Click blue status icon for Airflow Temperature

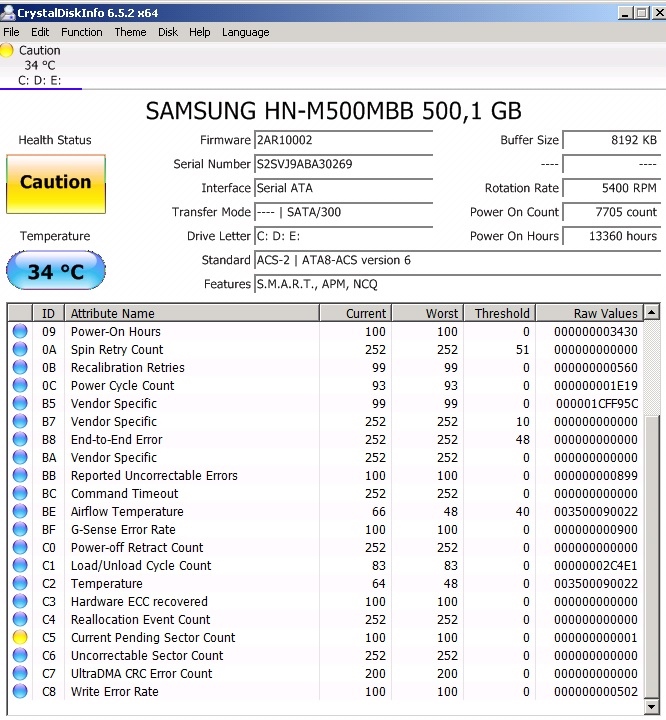tap(20, 511)
